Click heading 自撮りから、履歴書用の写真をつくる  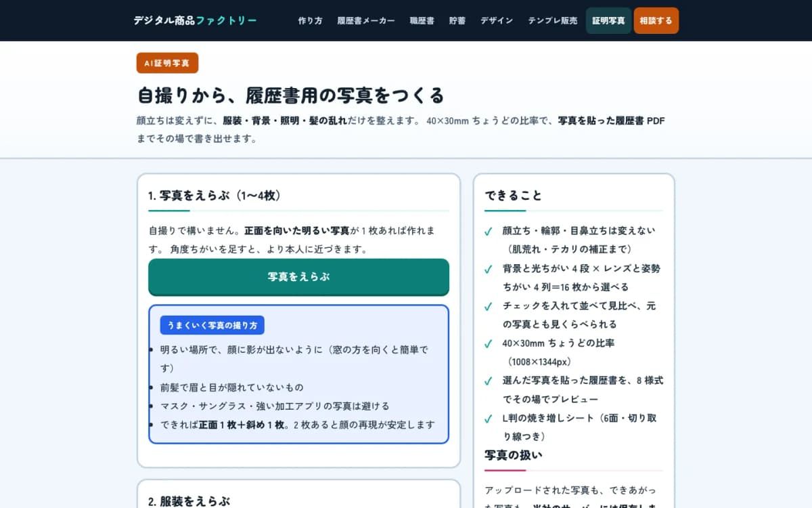click(290, 95)
